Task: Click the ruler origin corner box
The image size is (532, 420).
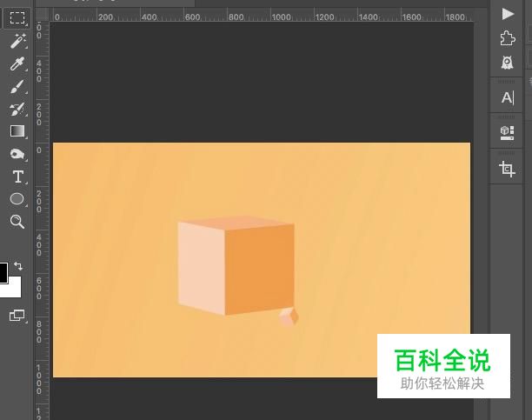Action: [x=43, y=15]
